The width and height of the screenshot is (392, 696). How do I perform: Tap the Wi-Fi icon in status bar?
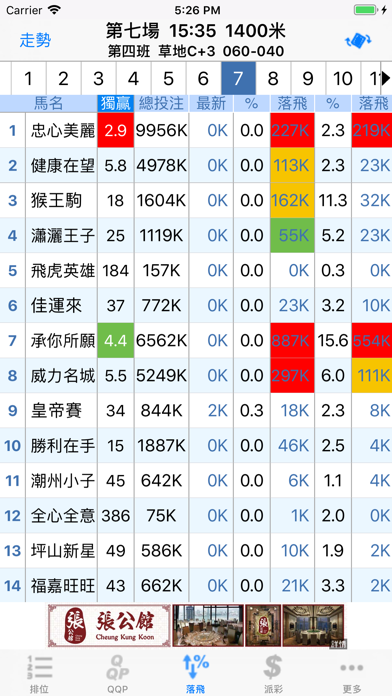click(x=55, y=10)
